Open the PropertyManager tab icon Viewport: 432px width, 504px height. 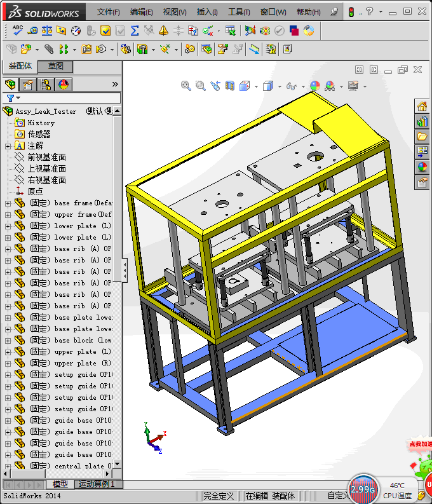(x=28, y=85)
